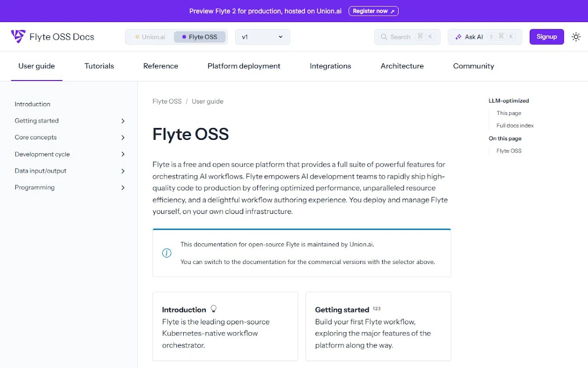Image resolution: width=588 pixels, height=368 pixels.
Task: Open the Full docs index link
Action: [515, 125]
